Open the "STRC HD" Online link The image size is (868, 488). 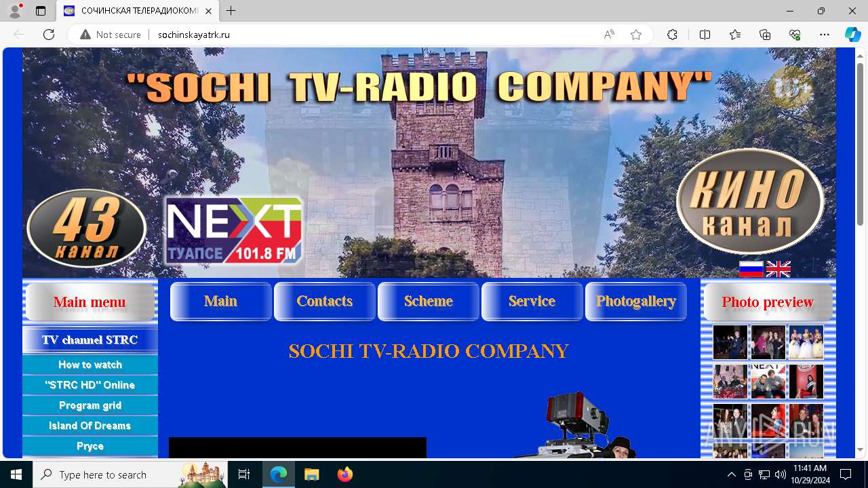(90, 385)
